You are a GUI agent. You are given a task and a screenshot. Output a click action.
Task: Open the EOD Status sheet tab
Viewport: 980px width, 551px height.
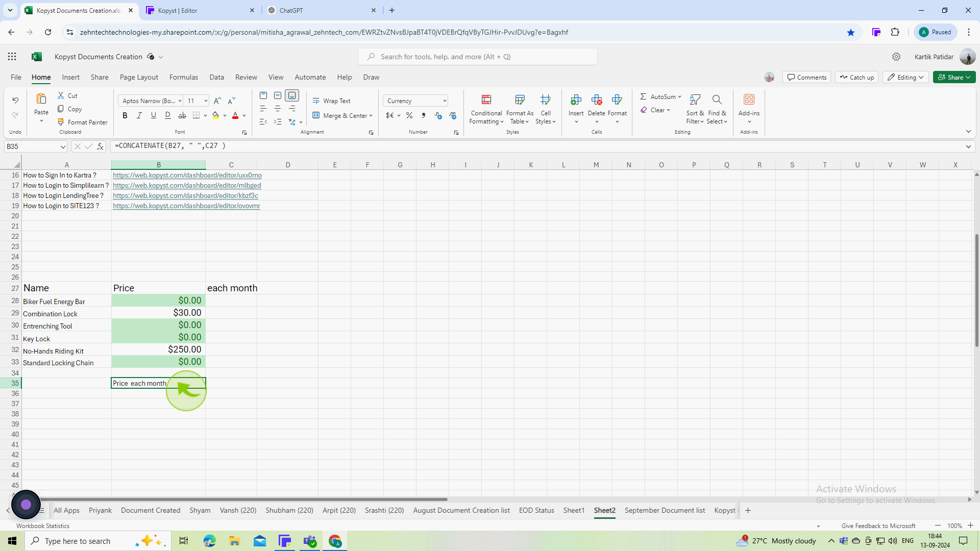click(536, 511)
